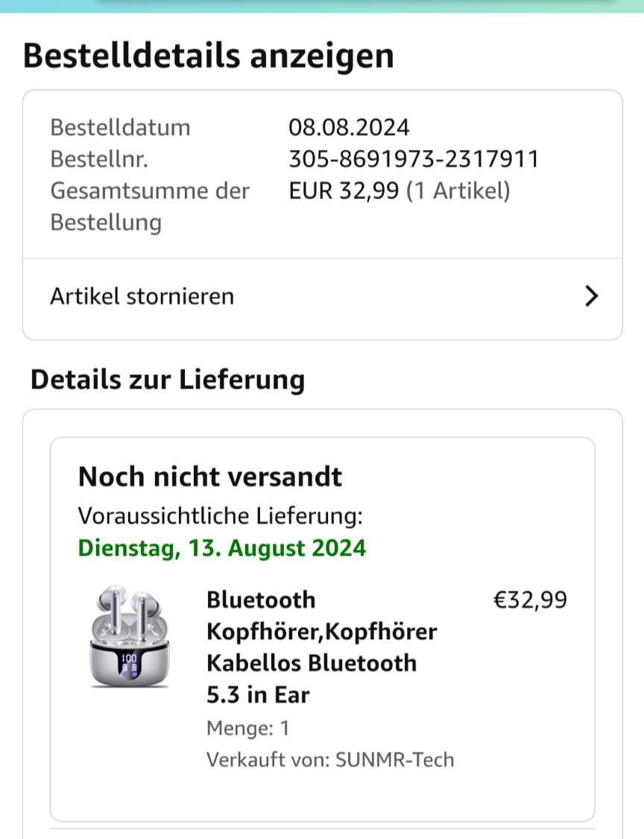644x839 pixels.
Task: Tap the Bestelldetails anzeigen heading
Action: 209,56
